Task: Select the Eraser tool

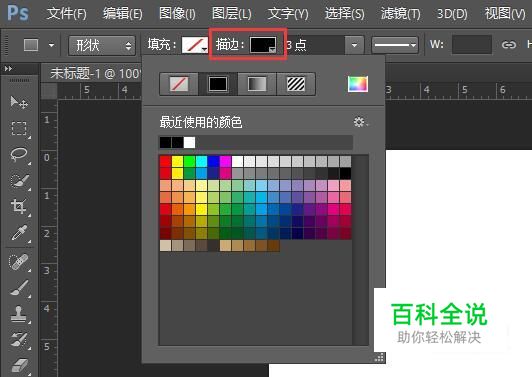Action: pyautogui.click(x=19, y=366)
